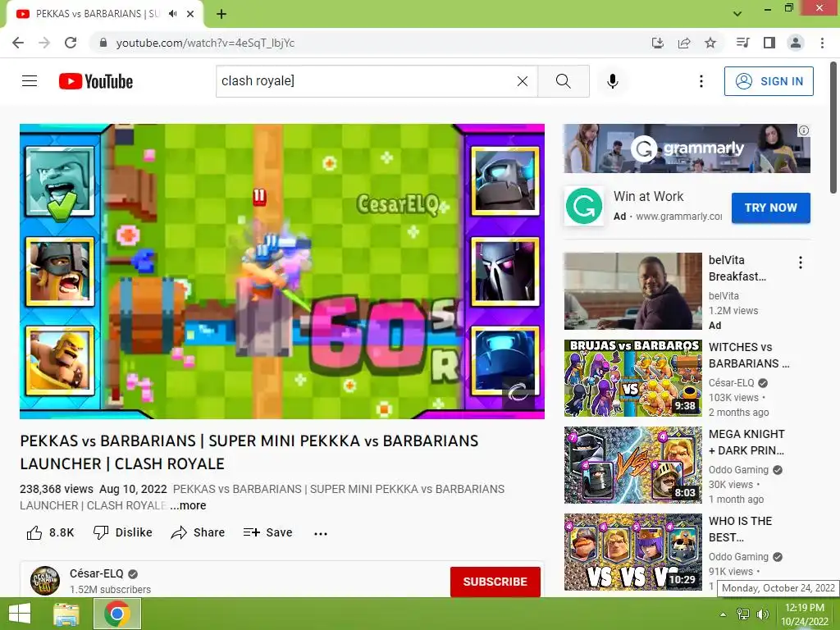Go to the YouTube home logo
Image resolution: width=840 pixels, height=630 pixels.
(x=96, y=81)
